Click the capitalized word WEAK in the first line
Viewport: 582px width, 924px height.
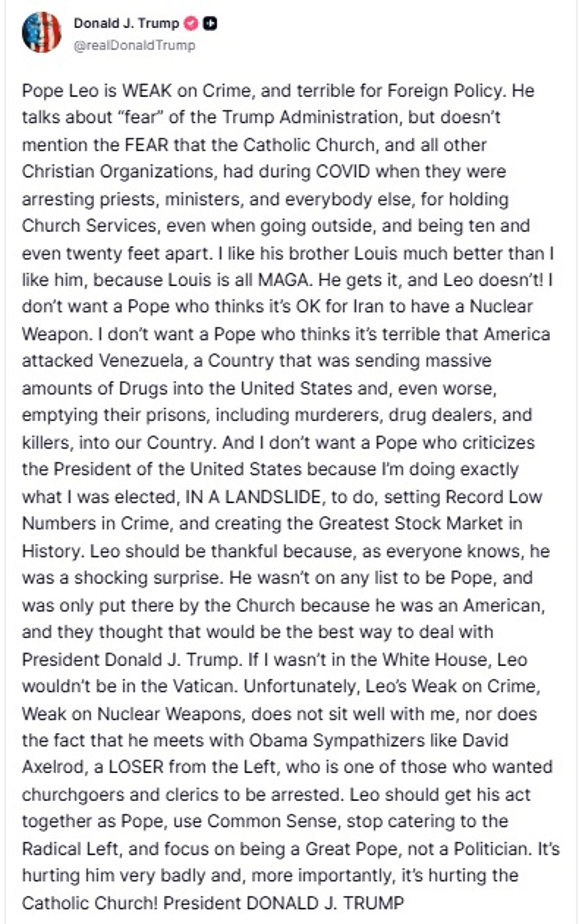coord(147,91)
